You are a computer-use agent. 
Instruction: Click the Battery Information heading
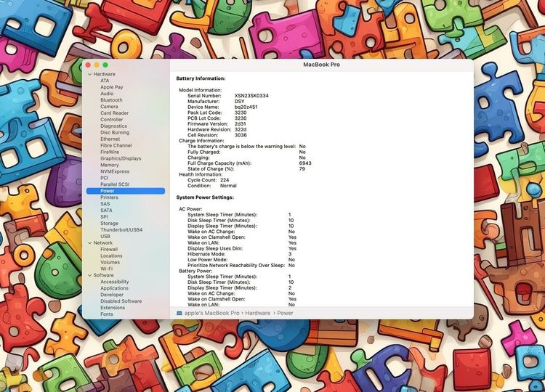[201, 78]
